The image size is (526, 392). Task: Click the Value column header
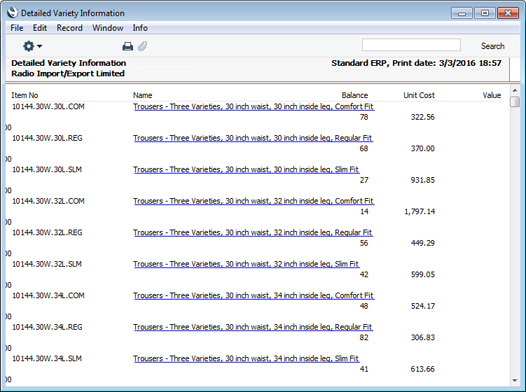pos(492,95)
